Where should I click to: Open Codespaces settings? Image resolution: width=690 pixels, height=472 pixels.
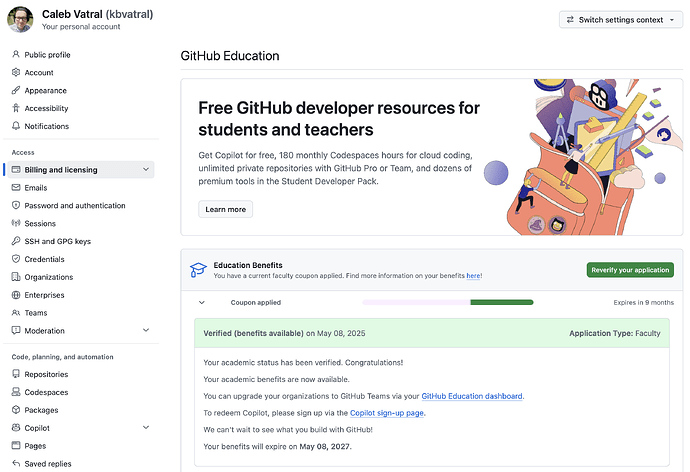(x=46, y=392)
